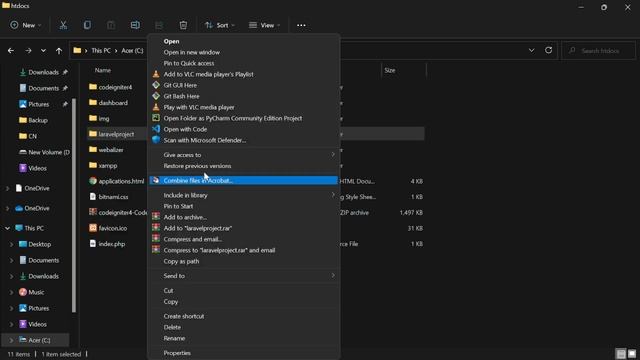Select Combine files in Acrobat
The height and width of the screenshot is (360, 640).
[244, 180]
